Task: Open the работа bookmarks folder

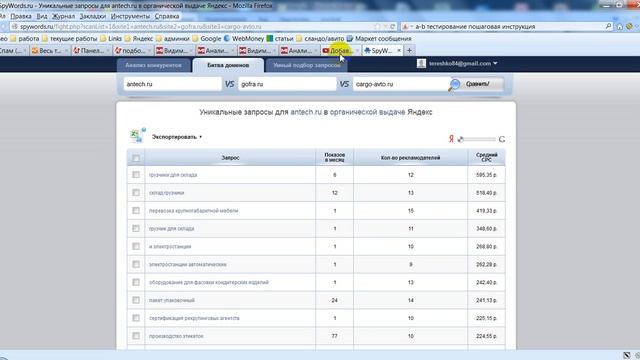Action: click(x=25, y=38)
